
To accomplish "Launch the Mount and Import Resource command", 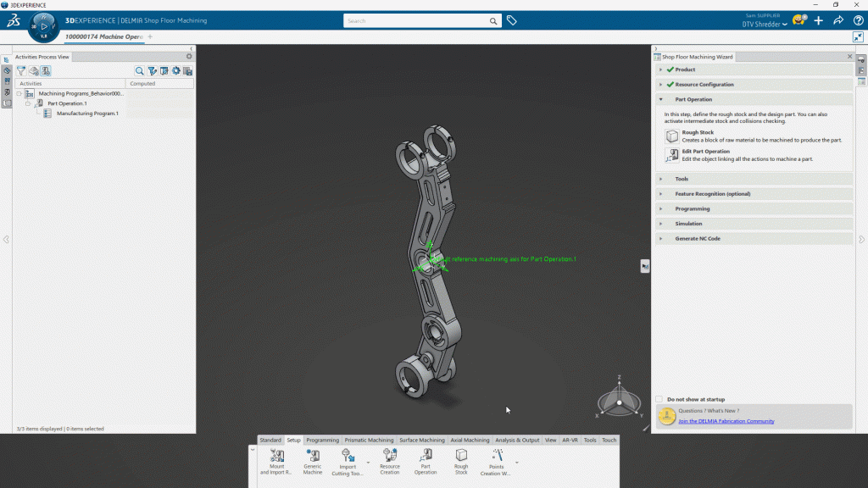I will point(277,456).
